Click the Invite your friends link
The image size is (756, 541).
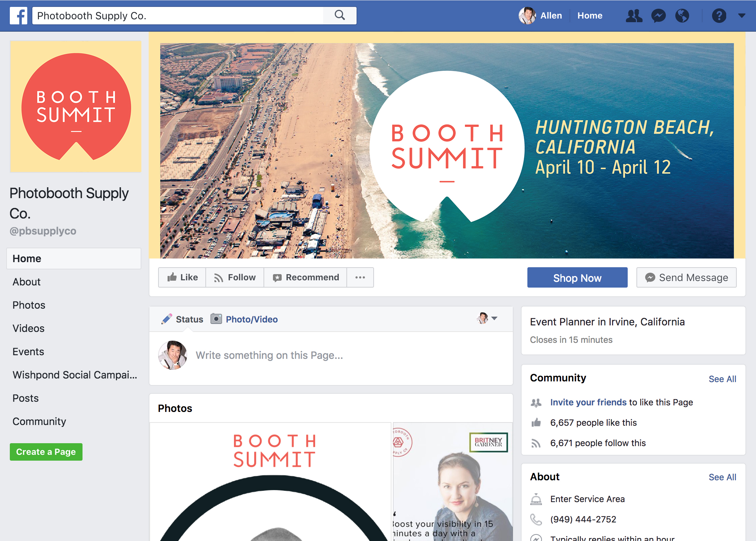[x=588, y=402]
